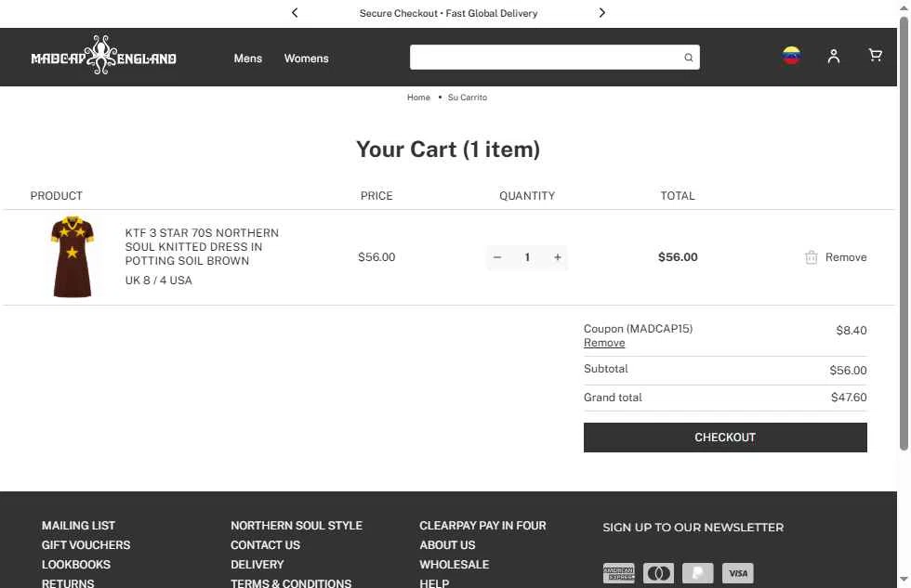Screen dimensions: 911x588
Task: Click the Madcap England octopus logo
Action: (103, 55)
